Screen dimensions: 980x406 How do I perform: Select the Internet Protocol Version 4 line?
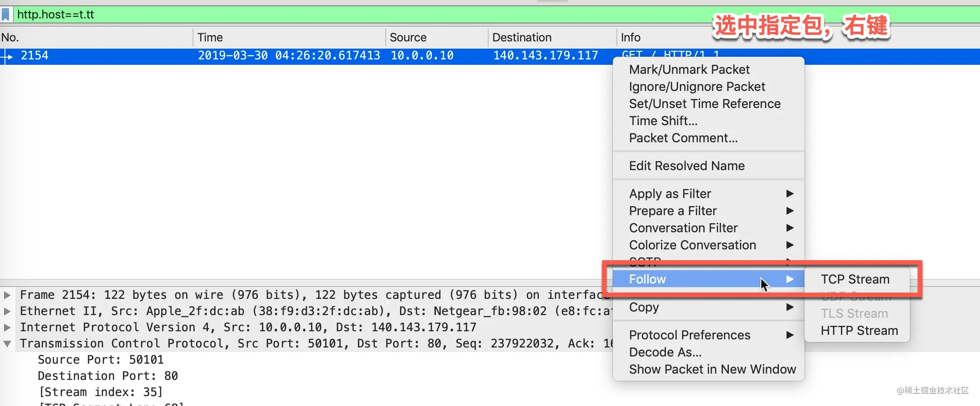tap(248, 327)
